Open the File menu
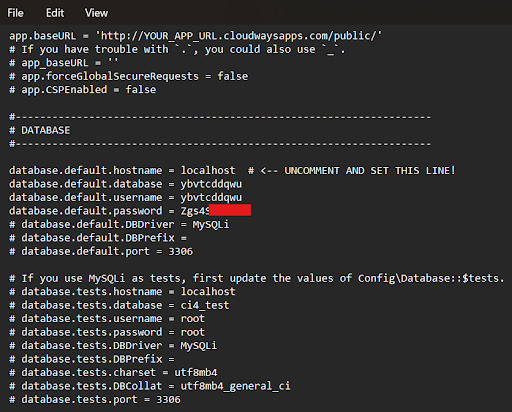This screenshot has width=512, height=412. pos(15,13)
